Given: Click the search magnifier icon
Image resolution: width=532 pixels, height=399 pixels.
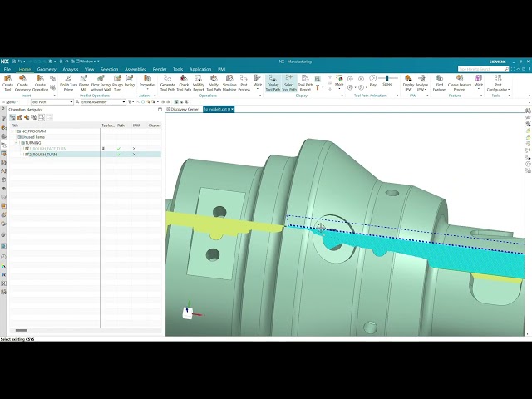Looking at the screenshot, I should pyautogui.click(x=506, y=69).
